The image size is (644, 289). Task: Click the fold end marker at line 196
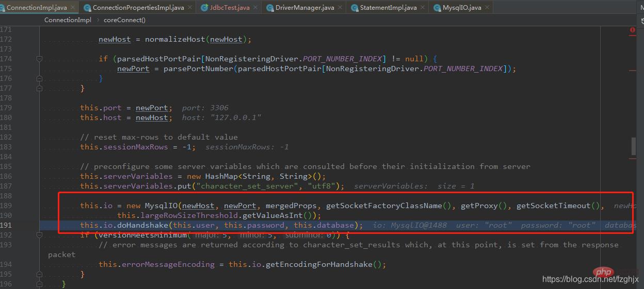pyautogui.click(x=40, y=284)
